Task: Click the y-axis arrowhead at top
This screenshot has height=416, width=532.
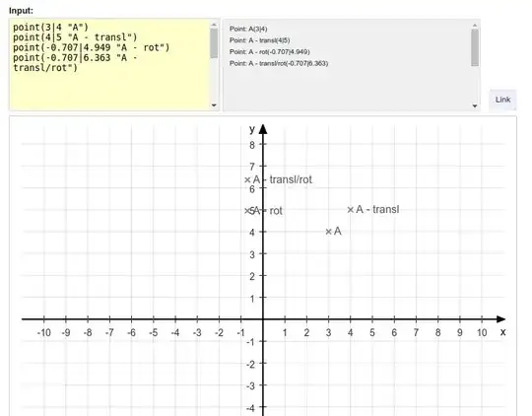Action: (x=263, y=129)
